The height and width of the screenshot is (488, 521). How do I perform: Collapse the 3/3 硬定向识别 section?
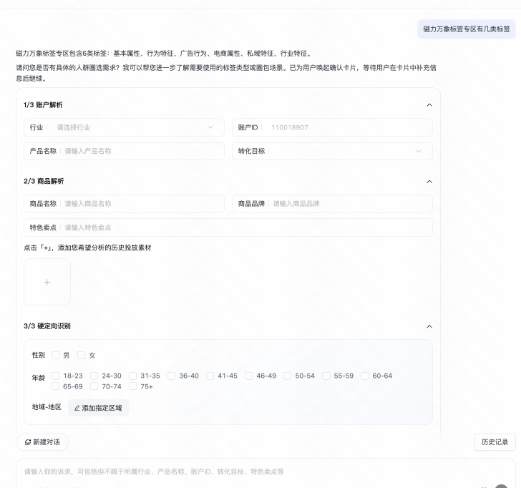pyautogui.click(x=429, y=326)
